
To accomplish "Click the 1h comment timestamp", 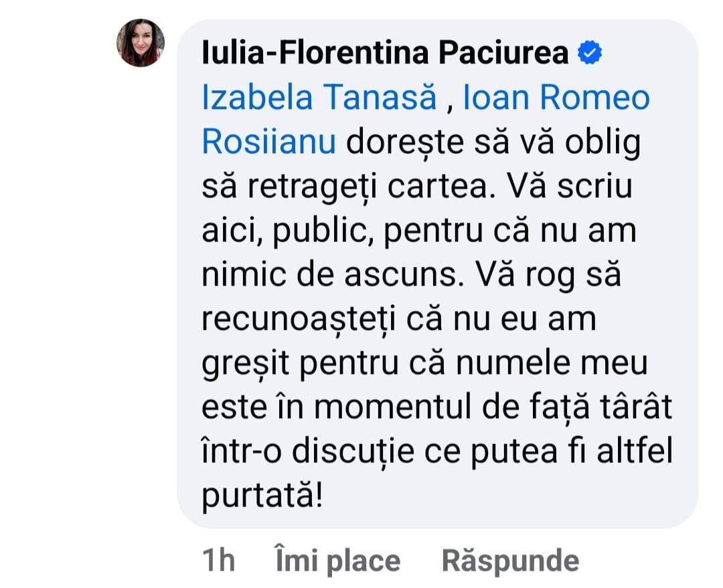I will click(218, 561).
